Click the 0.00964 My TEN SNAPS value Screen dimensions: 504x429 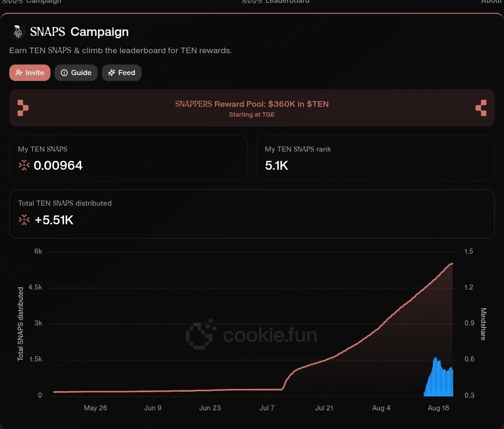58,166
